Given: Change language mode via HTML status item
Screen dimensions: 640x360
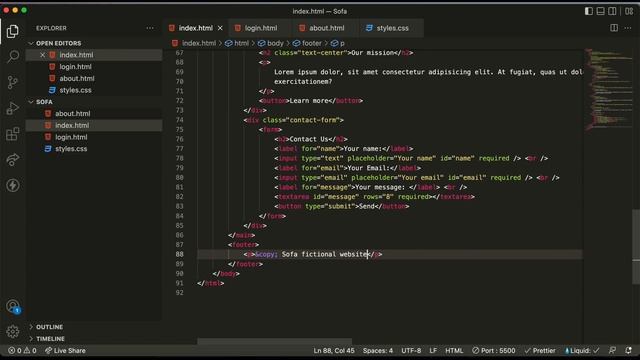Looking at the screenshot, I should 454,351.
